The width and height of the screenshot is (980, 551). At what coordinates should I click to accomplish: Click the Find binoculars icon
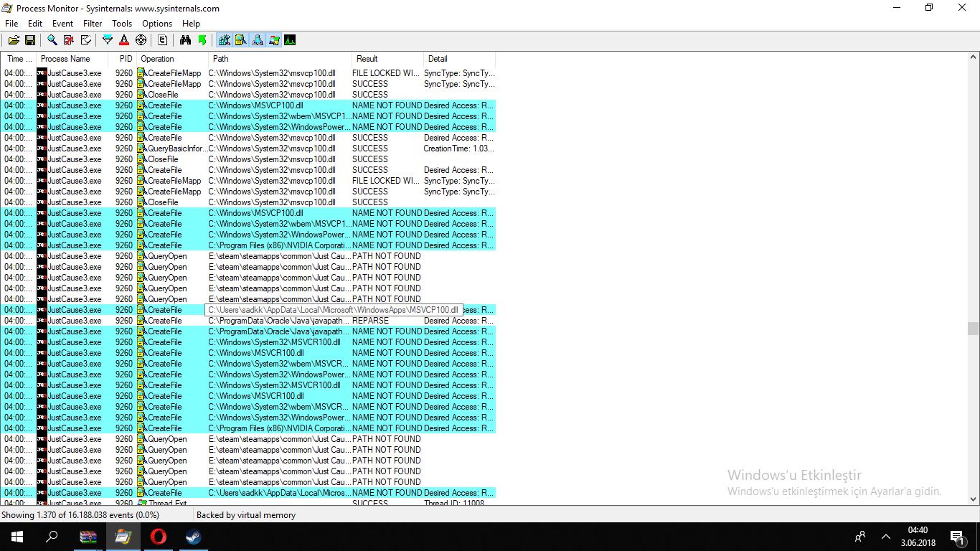click(185, 40)
